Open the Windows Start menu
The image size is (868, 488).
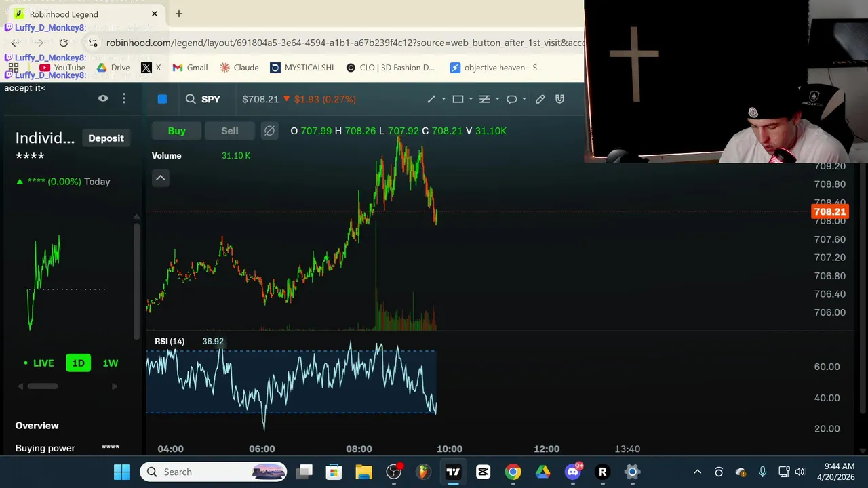pos(122,472)
